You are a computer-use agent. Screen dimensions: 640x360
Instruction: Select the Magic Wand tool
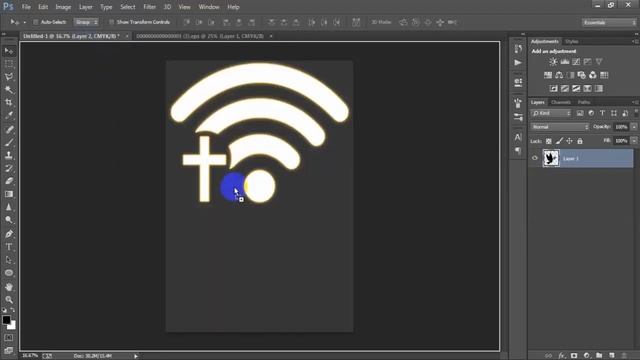click(x=9, y=89)
